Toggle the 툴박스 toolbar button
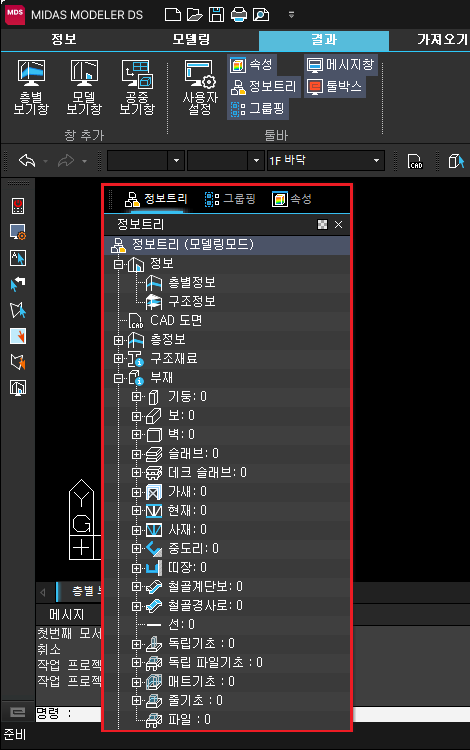Screen dimensions: 470x750 coord(335,87)
